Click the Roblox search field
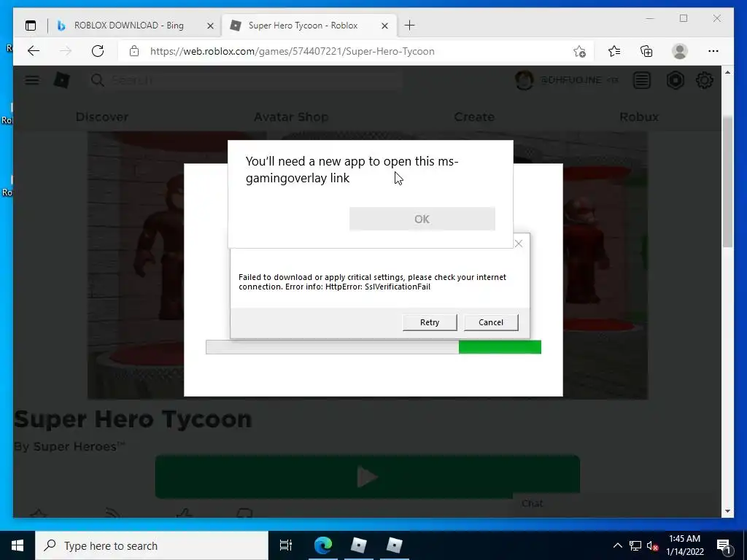The width and height of the screenshot is (747, 560). coord(245,80)
